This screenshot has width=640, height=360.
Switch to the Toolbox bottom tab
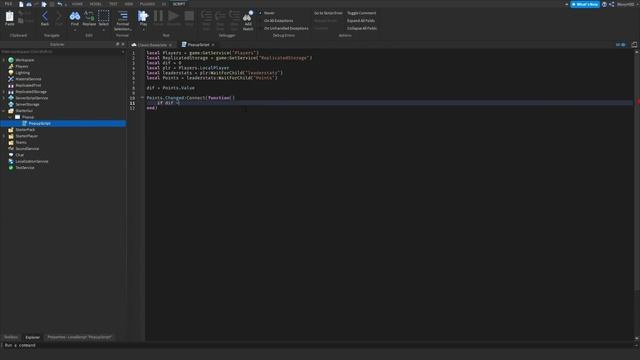[11, 337]
